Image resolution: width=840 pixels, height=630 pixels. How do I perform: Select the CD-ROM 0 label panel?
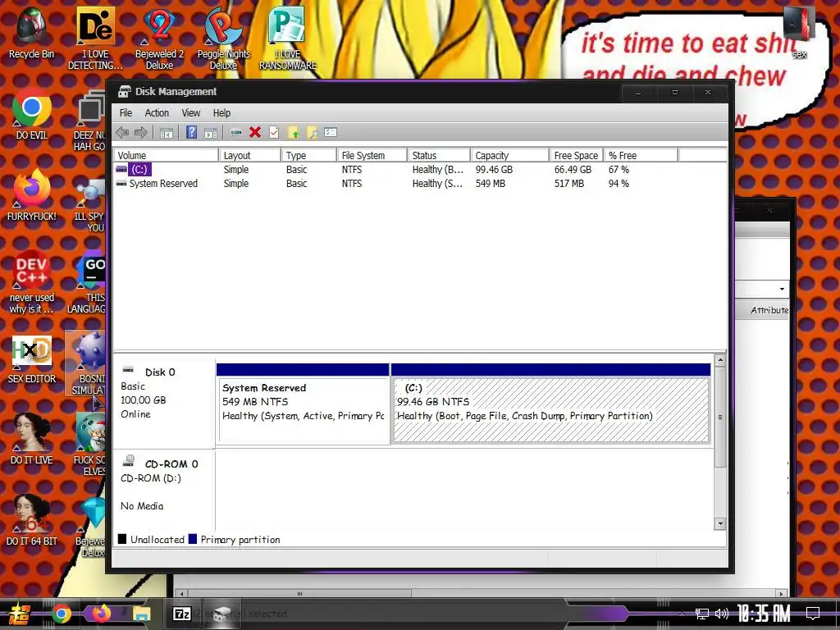pyautogui.click(x=164, y=491)
